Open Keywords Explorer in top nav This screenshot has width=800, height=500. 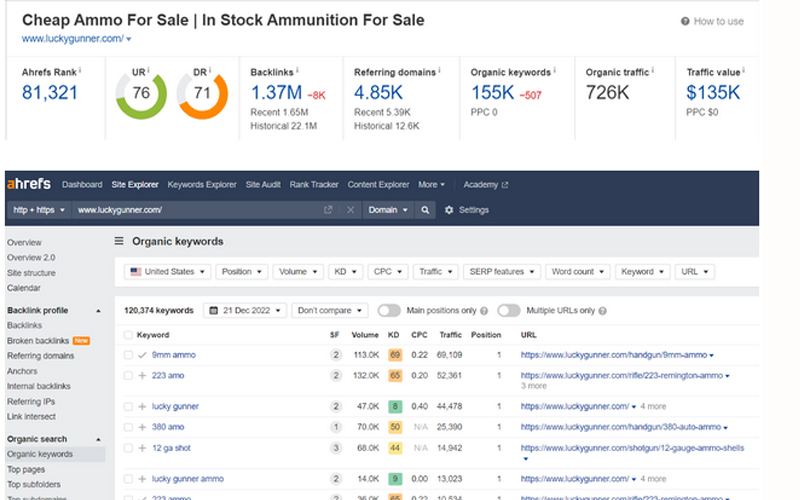coord(202,185)
